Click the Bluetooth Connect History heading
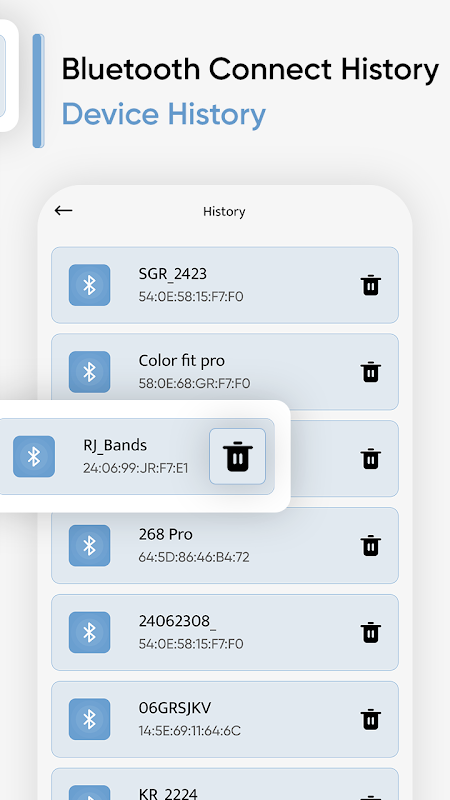Image resolution: width=450 pixels, height=800 pixels. [x=250, y=69]
